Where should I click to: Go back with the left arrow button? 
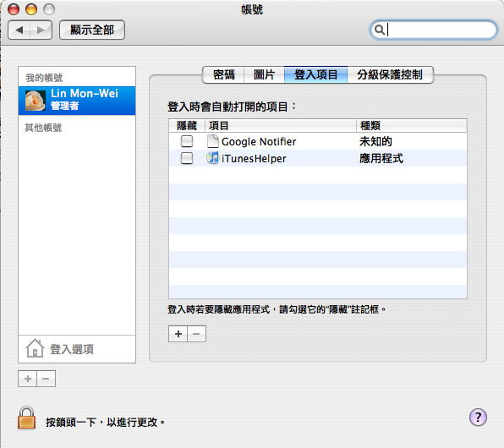tap(19, 30)
